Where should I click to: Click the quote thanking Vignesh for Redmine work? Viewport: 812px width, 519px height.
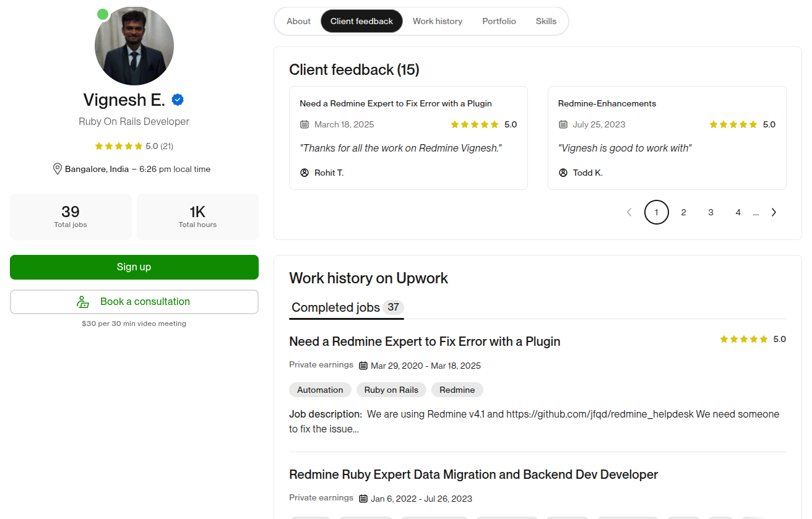point(400,148)
